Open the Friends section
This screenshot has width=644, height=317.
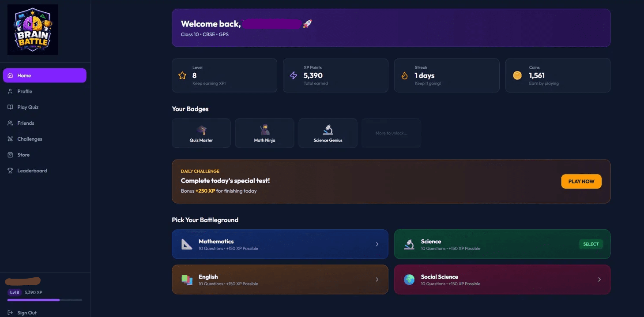tap(45, 123)
